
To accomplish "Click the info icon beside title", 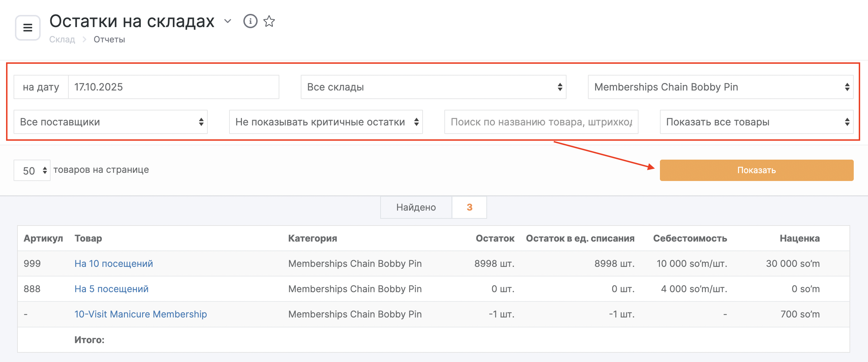I will click(x=250, y=21).
